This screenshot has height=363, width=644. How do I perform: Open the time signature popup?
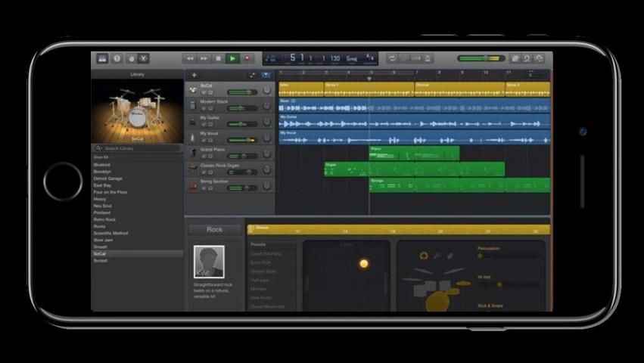370,58
